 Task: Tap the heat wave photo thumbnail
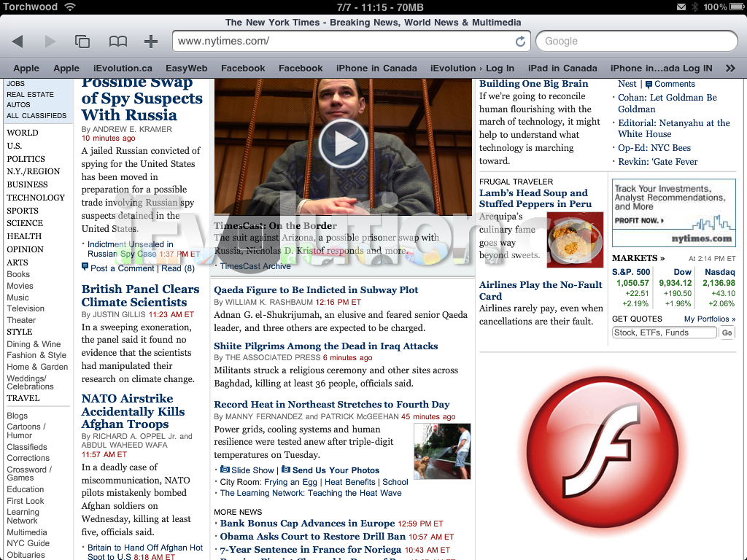(442, 451)
